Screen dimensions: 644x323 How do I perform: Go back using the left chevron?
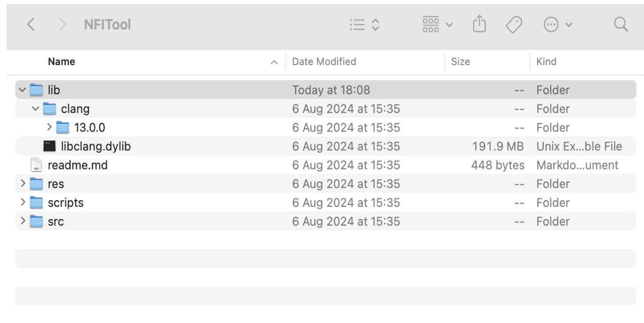tap(31, 24)
